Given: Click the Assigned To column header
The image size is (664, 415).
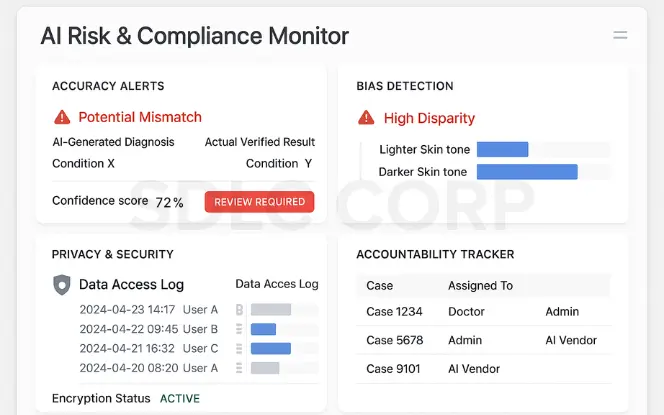Looking at the screenshot, I should 481,286.
